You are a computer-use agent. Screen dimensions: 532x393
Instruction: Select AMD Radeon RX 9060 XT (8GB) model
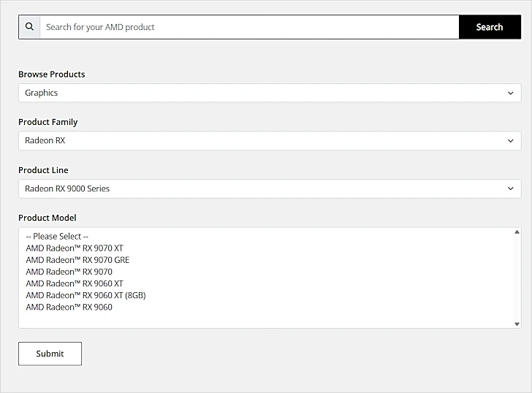[x=85, y=295]
